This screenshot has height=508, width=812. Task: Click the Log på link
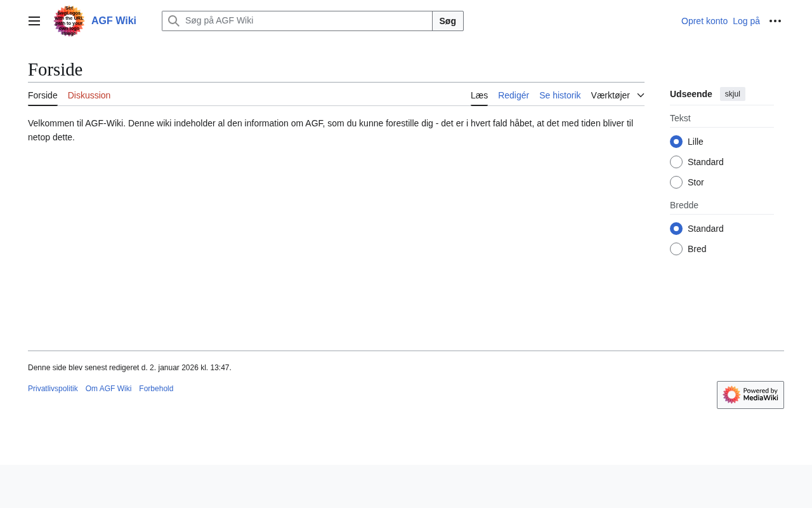tap(746, 21)
